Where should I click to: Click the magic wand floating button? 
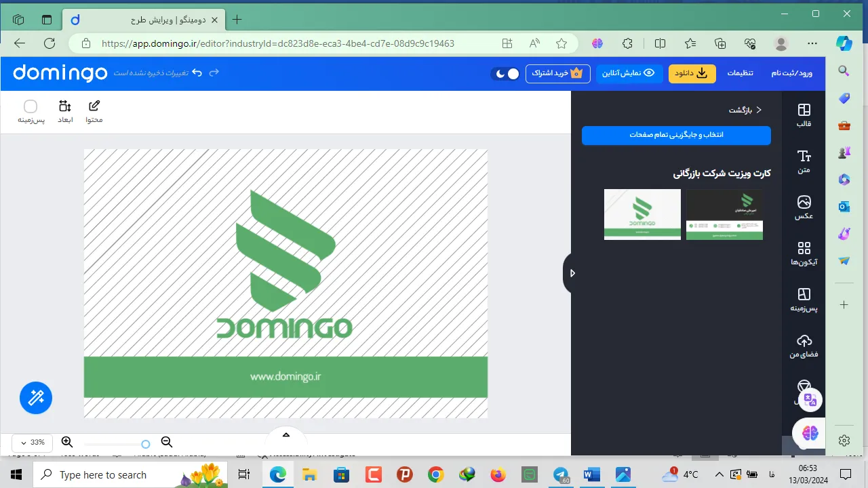36,398
